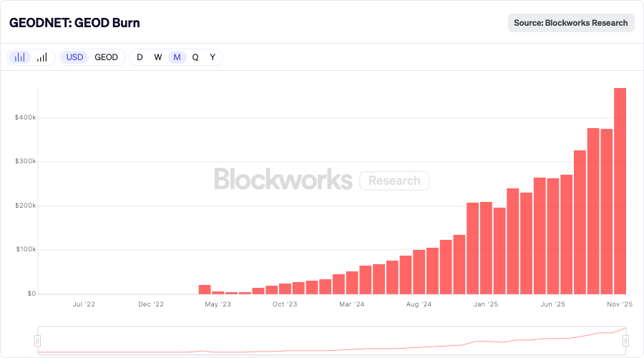Click the left range slider handle
644x358 pixels.
(x=37, y=341)
